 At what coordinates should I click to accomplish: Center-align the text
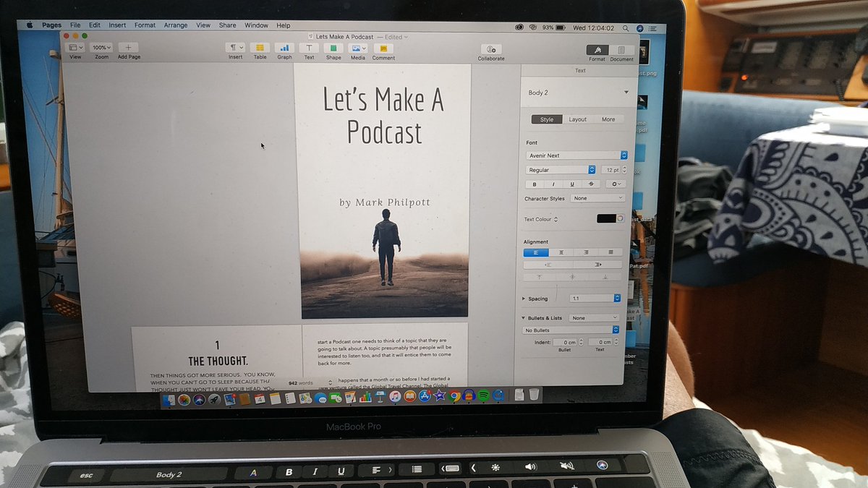pos(561,252)
